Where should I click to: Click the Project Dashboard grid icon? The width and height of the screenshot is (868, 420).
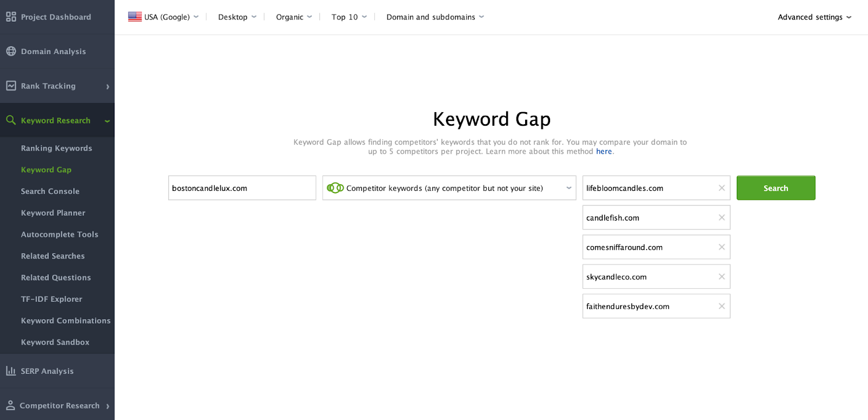click(x=11, y=17)
